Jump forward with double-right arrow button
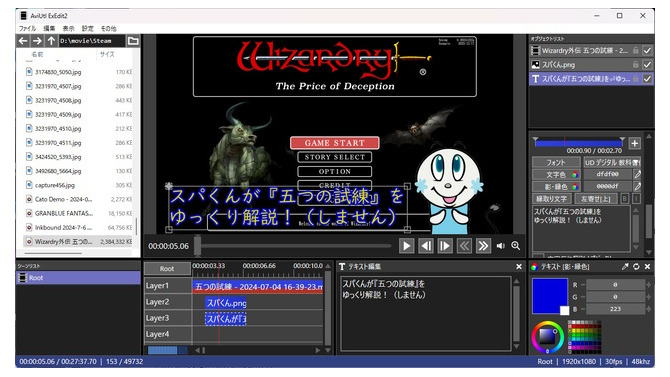 [x=483, y=246]
